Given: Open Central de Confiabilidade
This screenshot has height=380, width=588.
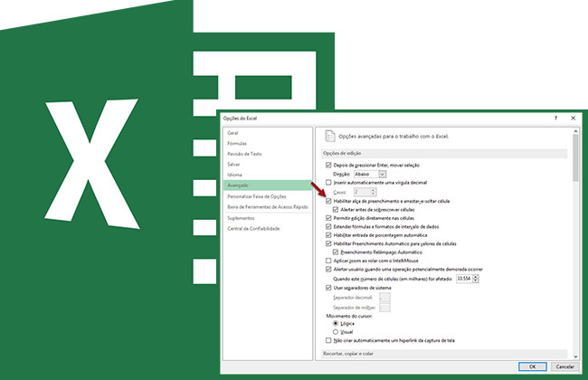Looking at the screenshot, I should click(x=253, y=229).
